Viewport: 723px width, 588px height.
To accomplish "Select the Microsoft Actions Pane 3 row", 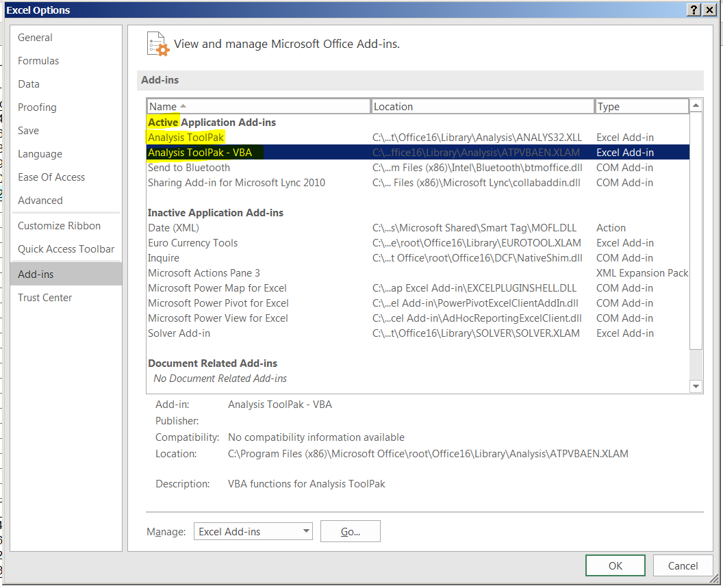I will [418, 274].
